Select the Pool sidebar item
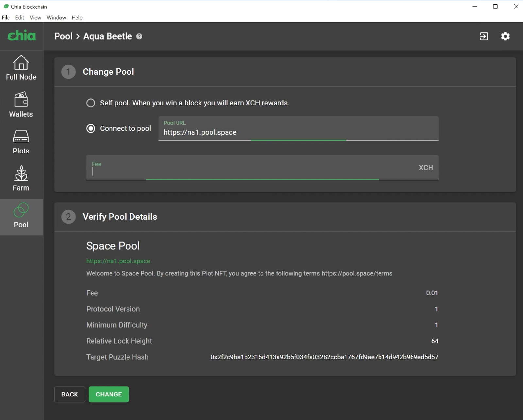The width and height of the screenshot is (523, 420). point(21,217)
